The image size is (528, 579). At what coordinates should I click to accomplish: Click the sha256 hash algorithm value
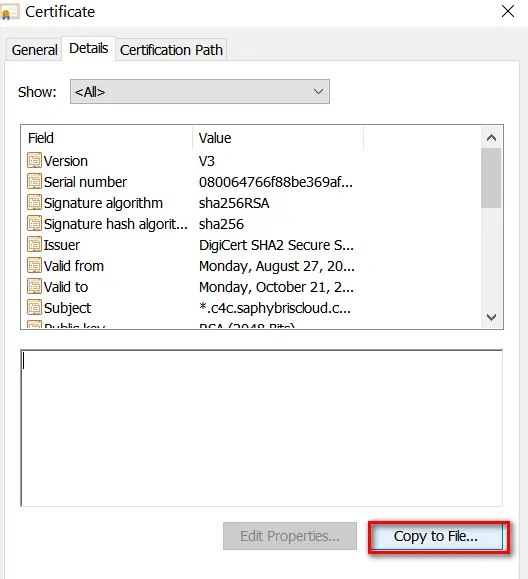click(222, 224)
